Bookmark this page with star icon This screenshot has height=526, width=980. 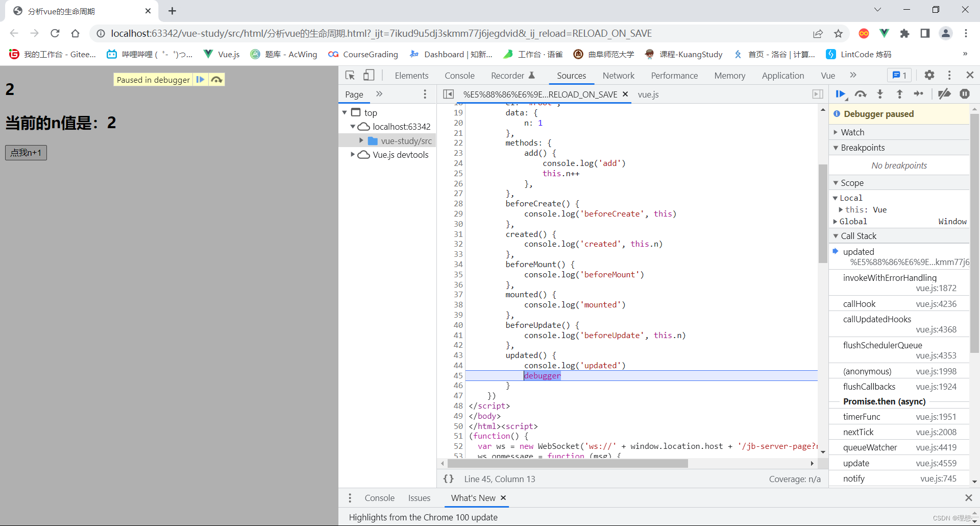(838, 33)
